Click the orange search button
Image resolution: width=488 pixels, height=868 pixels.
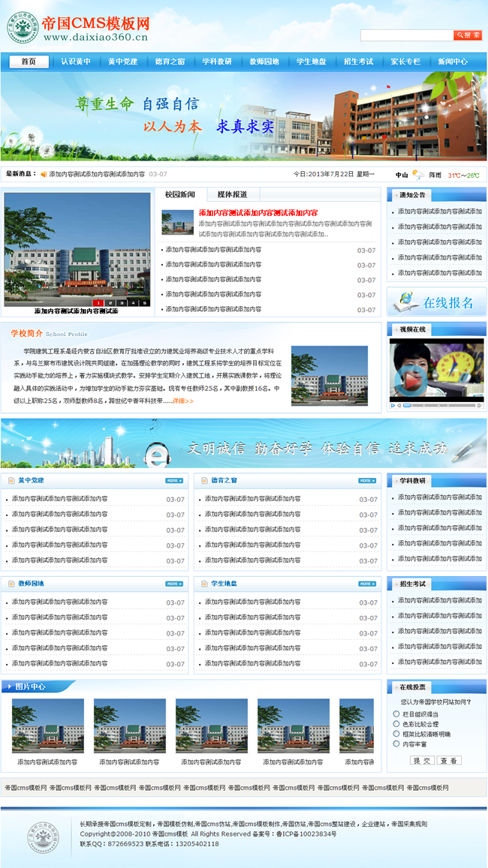point(468,35)
